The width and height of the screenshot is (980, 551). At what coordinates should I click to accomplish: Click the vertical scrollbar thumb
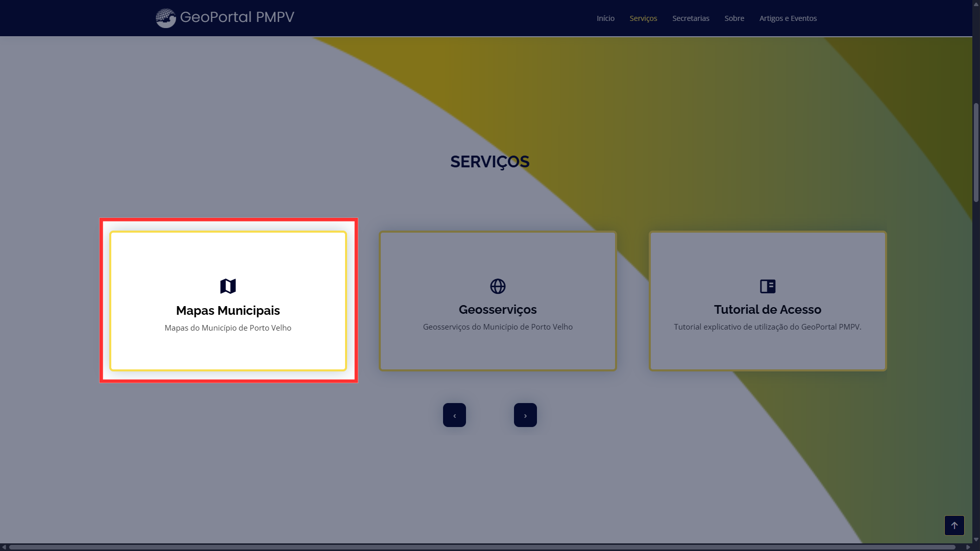pyautogui.click(x=976, y=153)
